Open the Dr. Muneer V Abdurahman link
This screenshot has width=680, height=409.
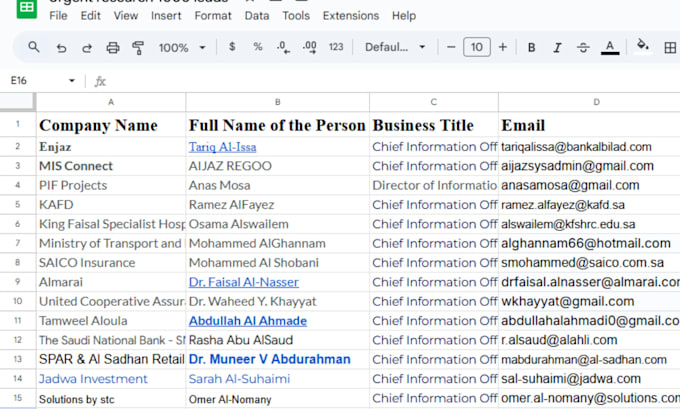(x=269, y=360)
